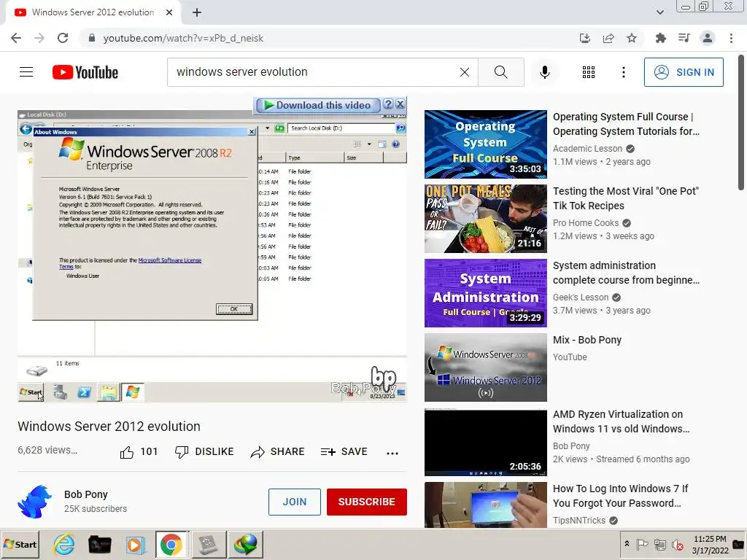The image size is (747, 560).
Task: Open Academic Lesson channel name
Action: [587, 149]
